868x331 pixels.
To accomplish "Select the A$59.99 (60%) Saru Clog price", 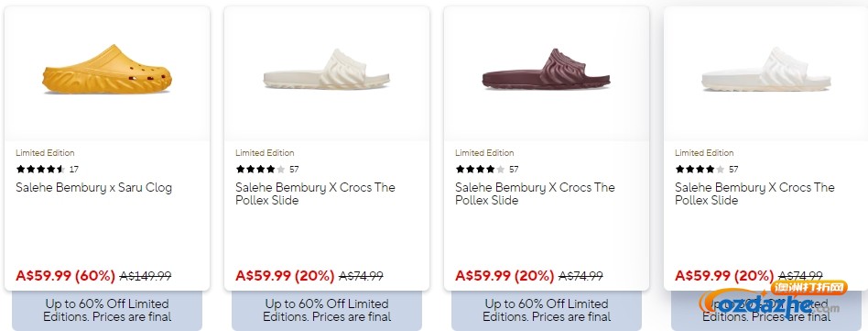I will (65, 276).
